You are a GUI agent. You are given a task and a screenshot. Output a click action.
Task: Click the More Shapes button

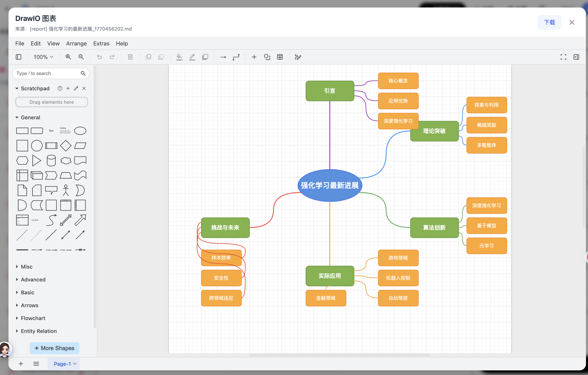pos(54,348)
